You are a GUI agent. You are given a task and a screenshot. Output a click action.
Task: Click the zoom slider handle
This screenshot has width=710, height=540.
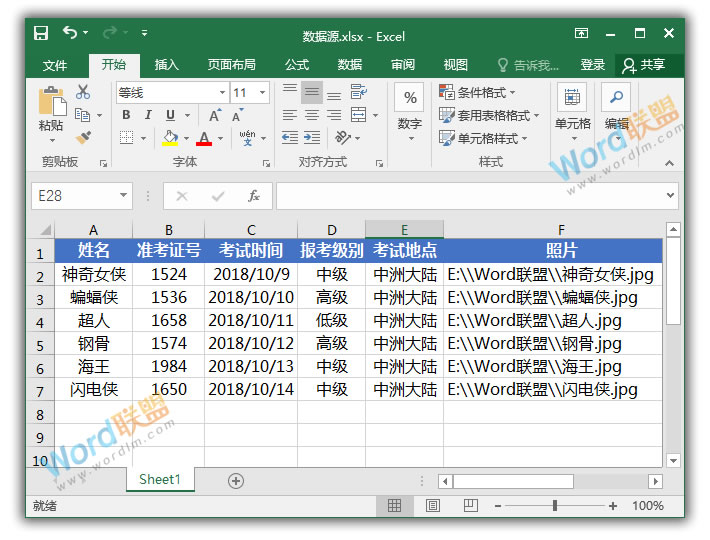[555, 506]
